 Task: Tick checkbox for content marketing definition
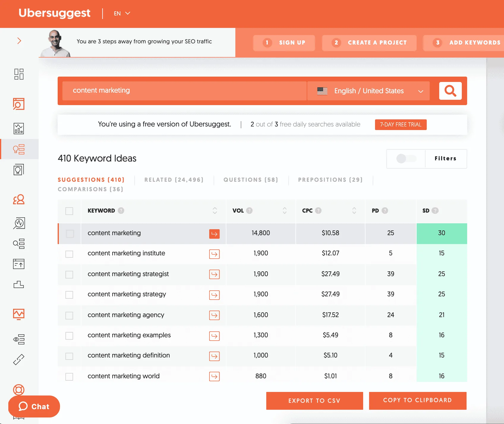point(69,356)
